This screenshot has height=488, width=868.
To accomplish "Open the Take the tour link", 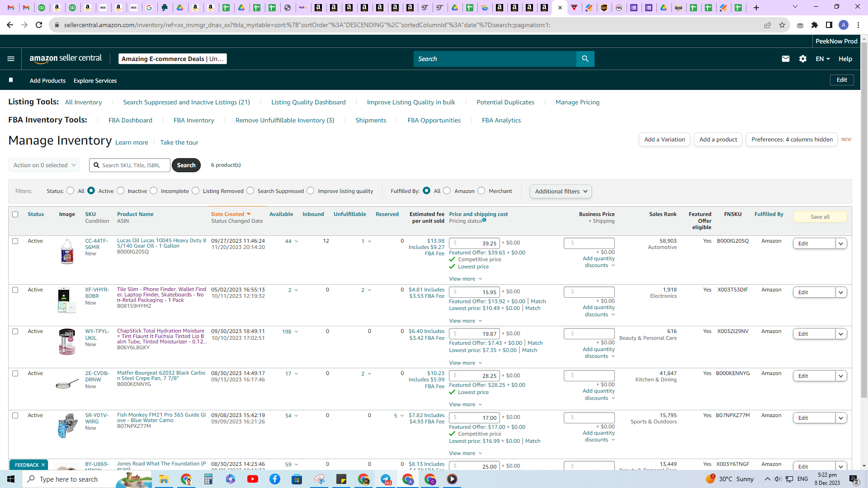I will (179, 142).
